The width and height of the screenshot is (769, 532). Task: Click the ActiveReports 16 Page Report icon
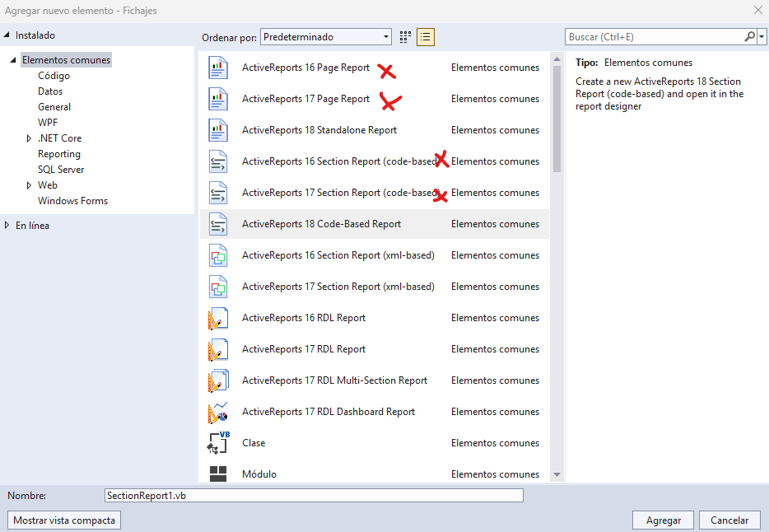[217, 68]
